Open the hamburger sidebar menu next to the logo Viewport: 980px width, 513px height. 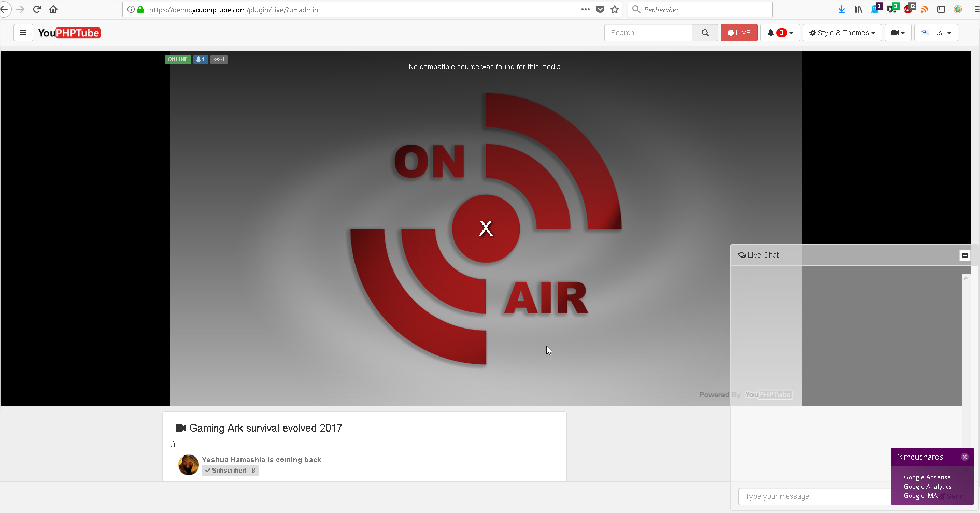click(23, 33)
